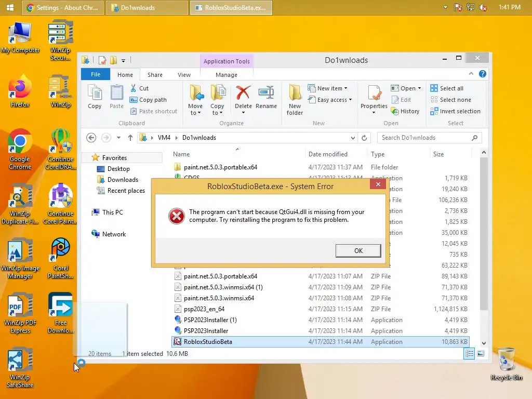The image size is (532, 399).
Task: Switch to the Home ribbon tab
Action: point(125,75)
